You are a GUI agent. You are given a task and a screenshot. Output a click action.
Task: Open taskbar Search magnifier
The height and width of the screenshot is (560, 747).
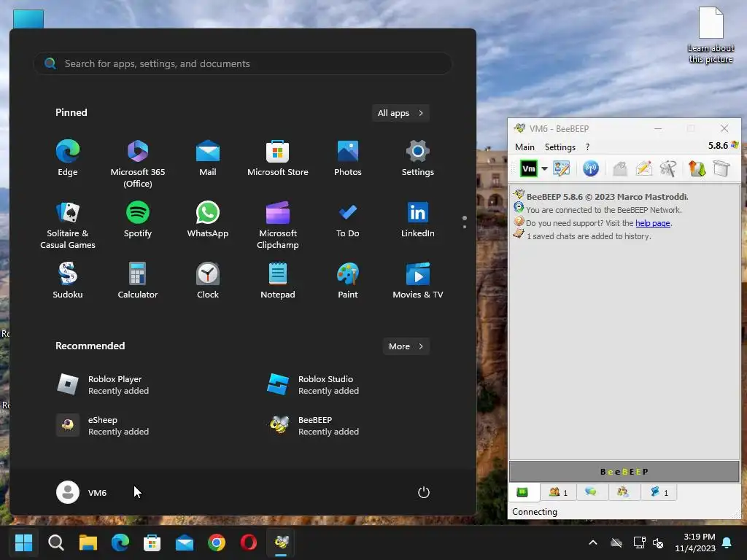55,542
